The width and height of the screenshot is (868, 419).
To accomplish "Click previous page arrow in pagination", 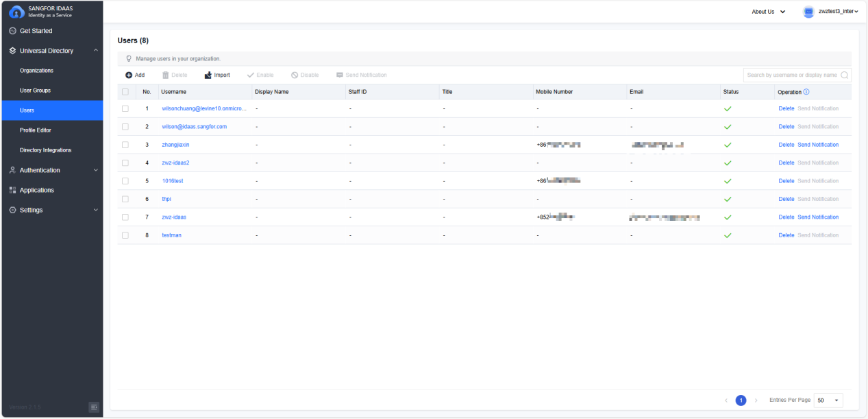I will pos(726,400).
